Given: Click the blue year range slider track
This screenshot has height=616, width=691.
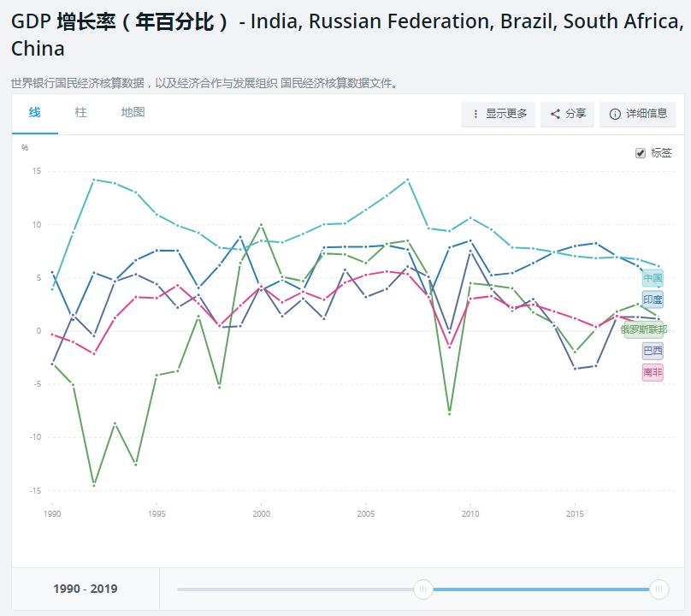Looking at the screenshot, I should [540, 589].
